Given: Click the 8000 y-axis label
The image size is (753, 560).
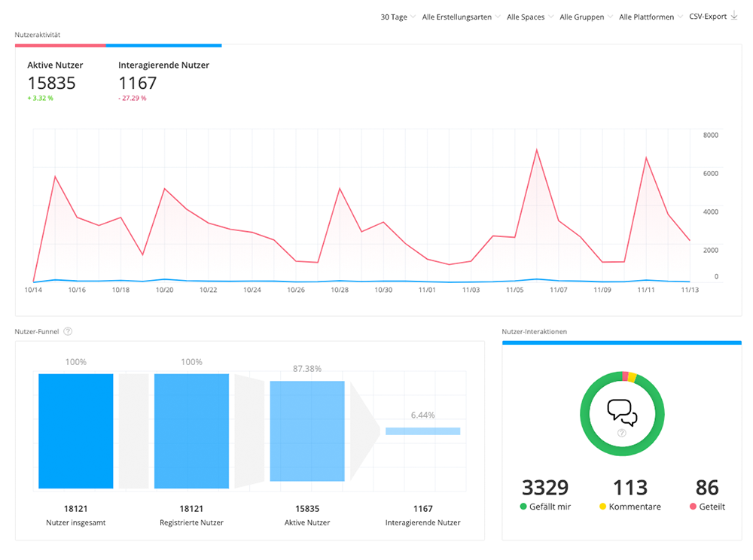Looking at the screenshot, I should (711, 135).
